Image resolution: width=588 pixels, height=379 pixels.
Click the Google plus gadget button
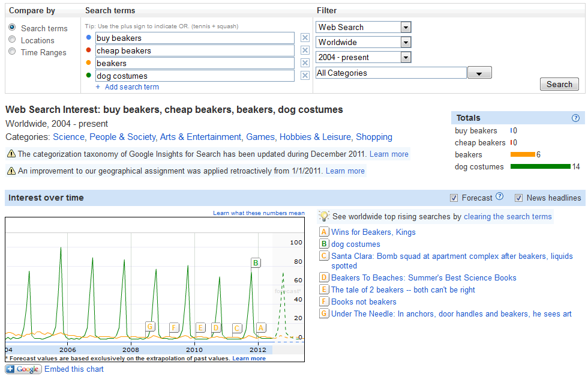(23, 369)
